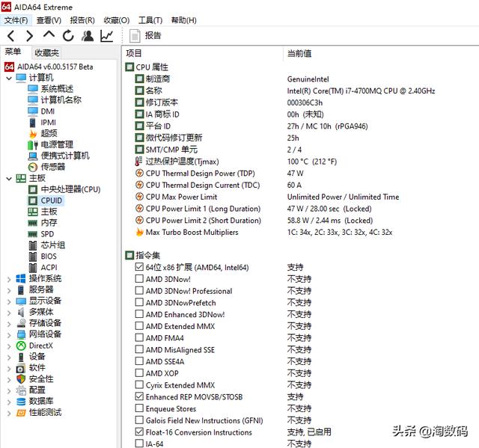Select the 性能测试 benchmark item
This screenshot has height=448, width=479.
[45, 413]
